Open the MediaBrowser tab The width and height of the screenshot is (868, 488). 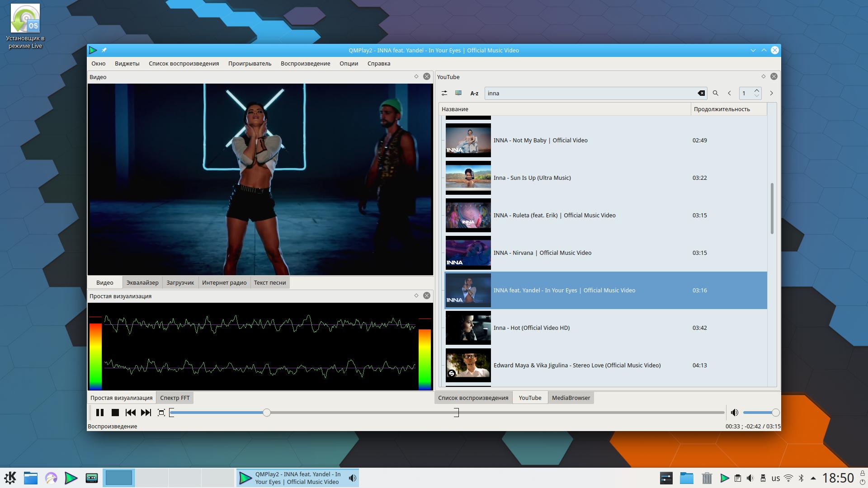tap(571, 398)
